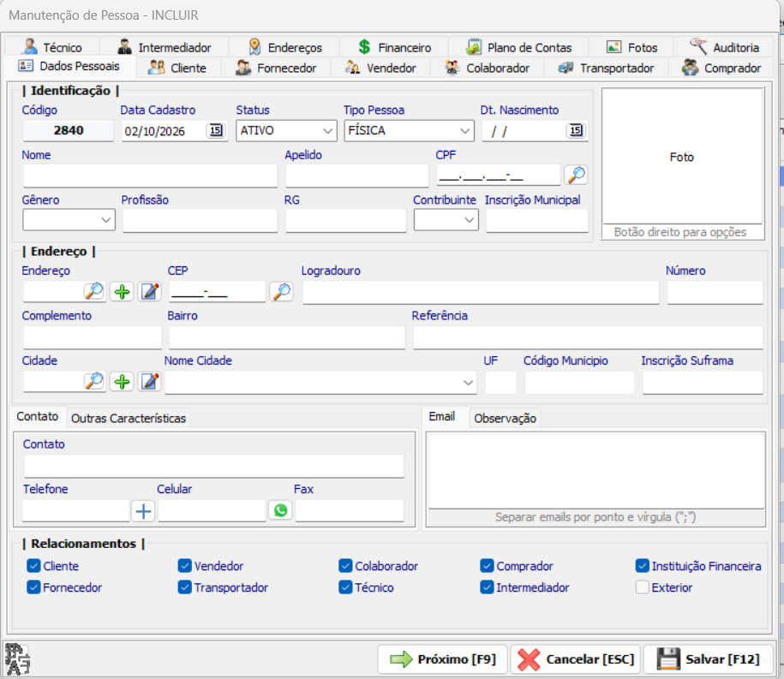Open the Dt. Nascimento calendar picker
The width and height of the screenshot is (784, 679).
pyautogui.click(x=576, y=130)
